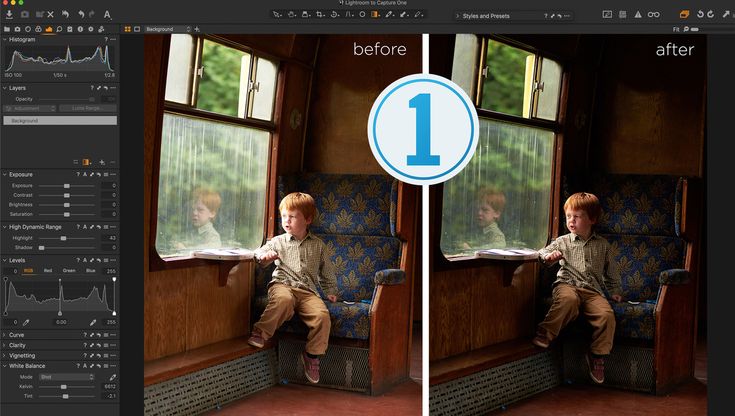Viewport: 735px width, 416px height.
Task: Switch viewer to orange multi-view grid
Action: pos(128,29)
